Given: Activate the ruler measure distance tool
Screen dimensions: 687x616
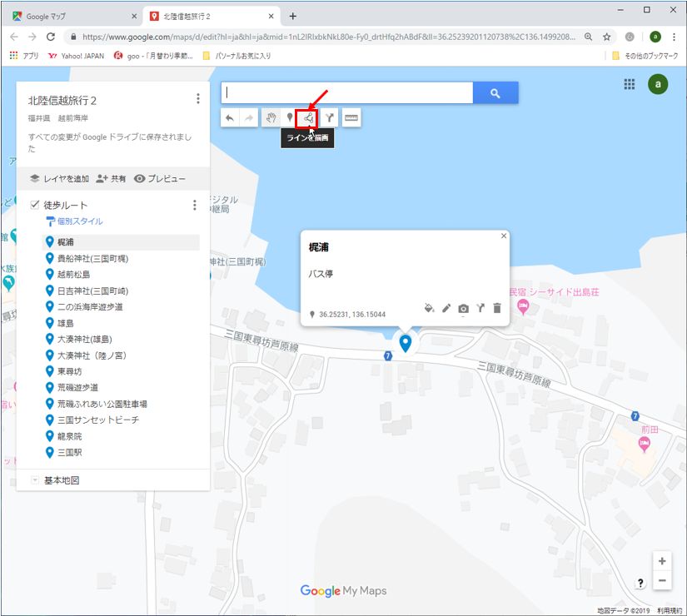Looking at the screenshot, I should click(351, 119).
